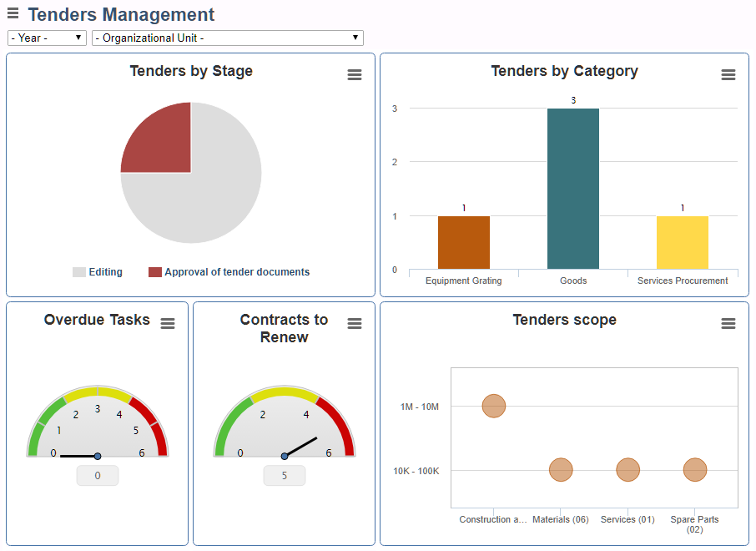Image resolution: width=756 pixels, height=551 pixels.
Task: Expand the Construction category label in Tenders scope
Action: (x=493, y=518)
